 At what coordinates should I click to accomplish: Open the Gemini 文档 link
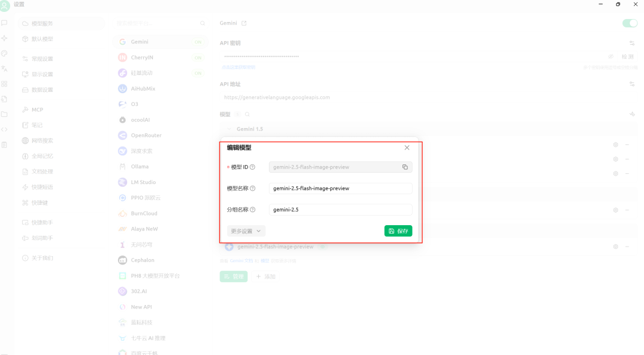click(x=241, y=261)
